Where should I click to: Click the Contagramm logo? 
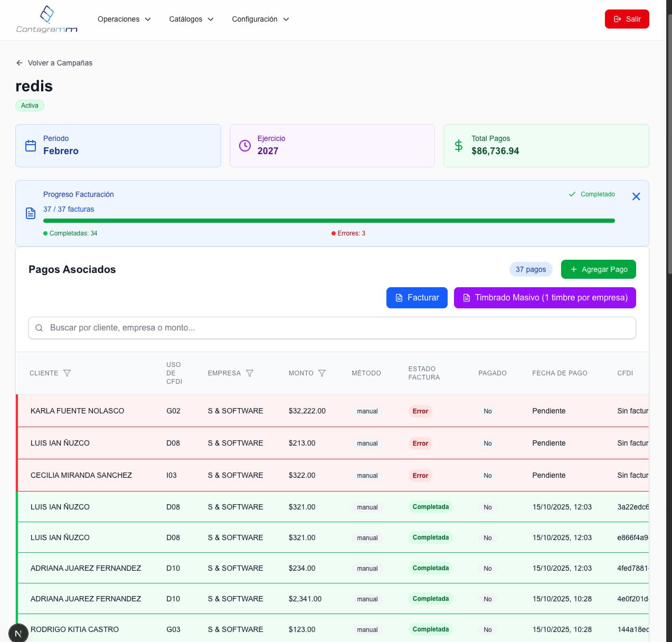tap(47, 20)
